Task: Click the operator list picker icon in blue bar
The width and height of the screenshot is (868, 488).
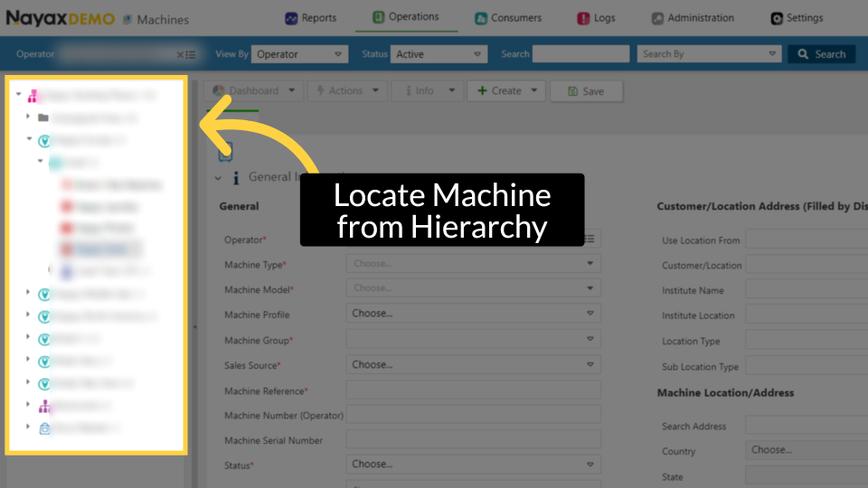Action: point(190,55)
